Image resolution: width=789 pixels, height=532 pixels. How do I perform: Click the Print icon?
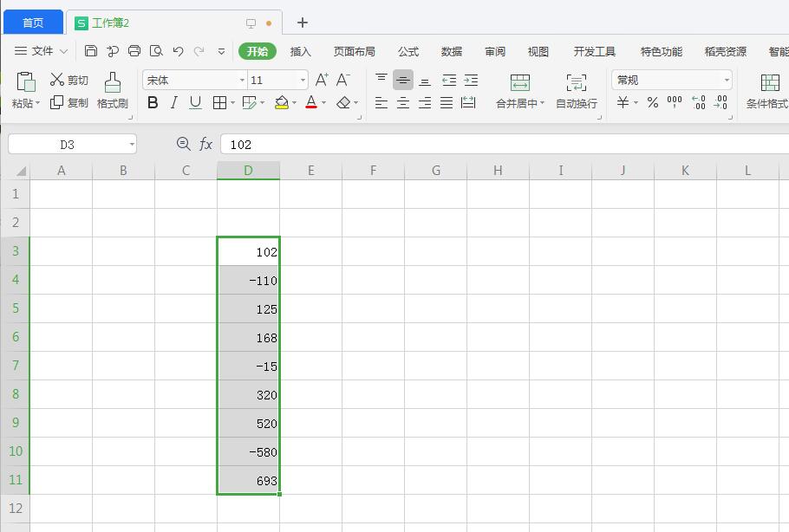[134, 51]
